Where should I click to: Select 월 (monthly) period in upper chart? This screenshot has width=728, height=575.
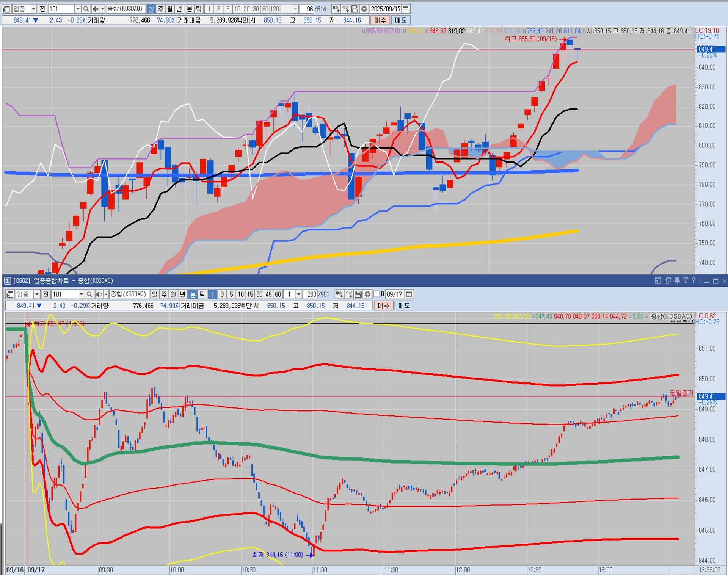point(170,9)
